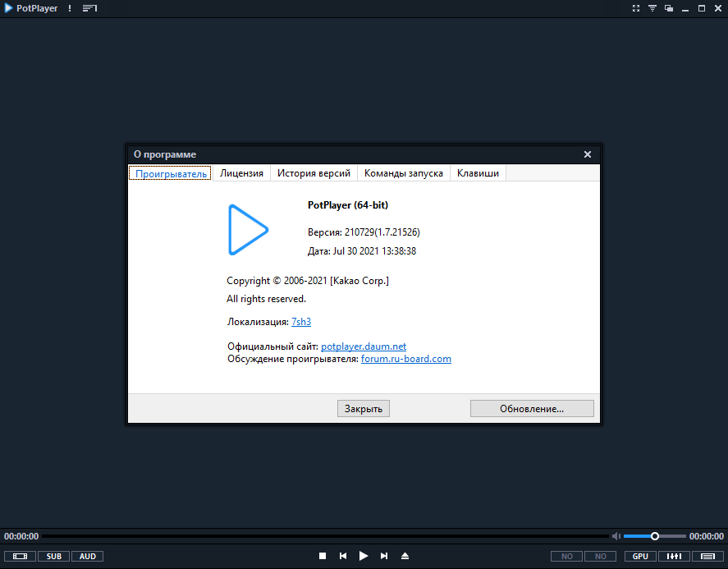This screenshot has height=569, width=728.
Task: Click the playback seek bar
Action: (325, 536)
